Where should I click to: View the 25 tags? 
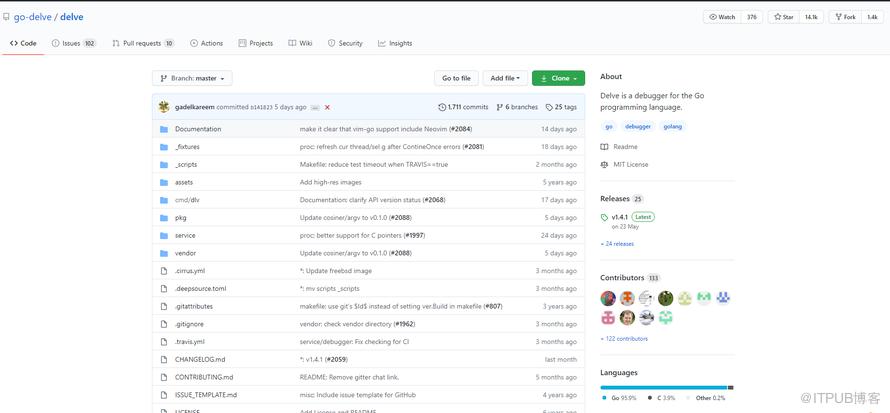pyautogui.click(x=561, y=107)
